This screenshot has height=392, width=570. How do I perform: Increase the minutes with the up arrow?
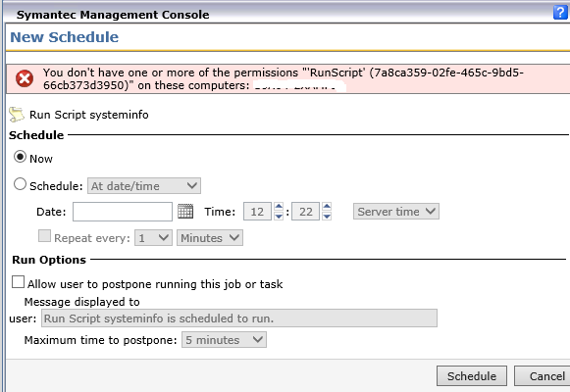(x=327, y=207)
